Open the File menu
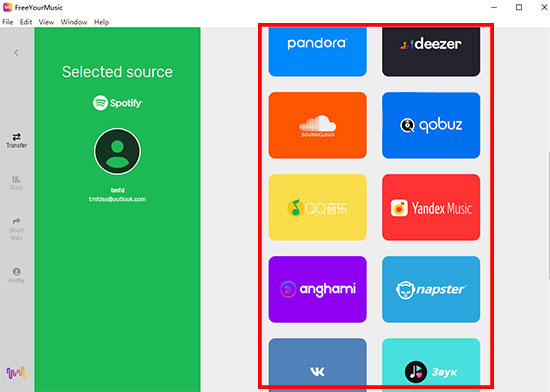The image size is (550, 392). 7,22
